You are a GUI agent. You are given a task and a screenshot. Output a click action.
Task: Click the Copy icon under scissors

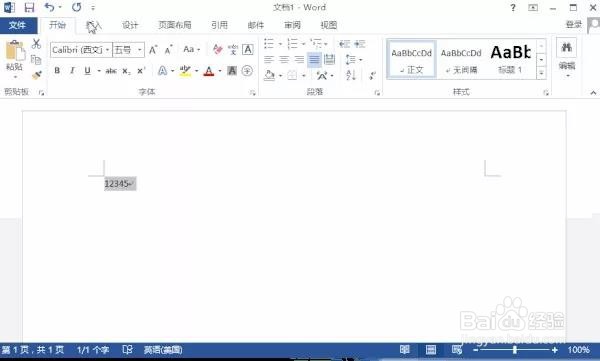click(x=36, y=59)
